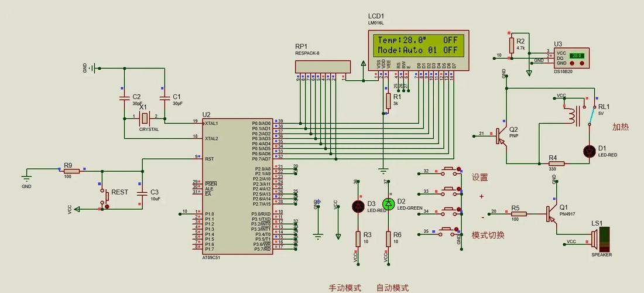Click the DS18B20 part name text
The height and width of the screenshot is (293, 644).
[563, 71]
